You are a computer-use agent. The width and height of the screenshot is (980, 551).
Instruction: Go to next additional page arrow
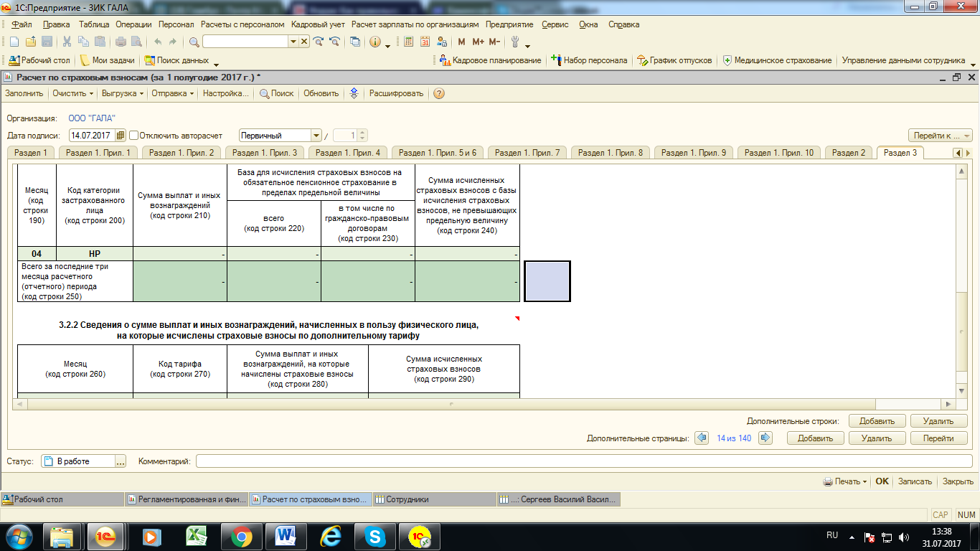point(765,438)
